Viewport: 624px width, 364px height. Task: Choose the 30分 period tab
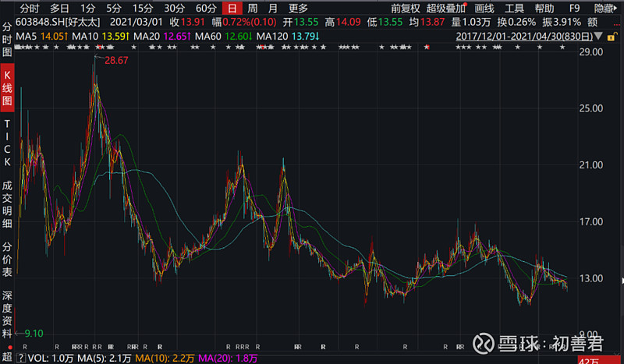pos(174,8)
